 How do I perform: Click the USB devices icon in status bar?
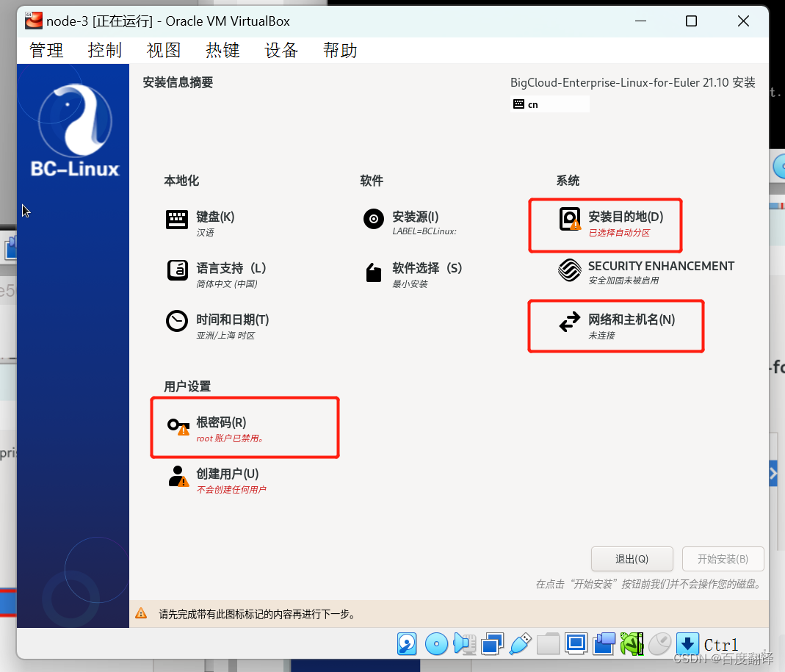point(520,643)
